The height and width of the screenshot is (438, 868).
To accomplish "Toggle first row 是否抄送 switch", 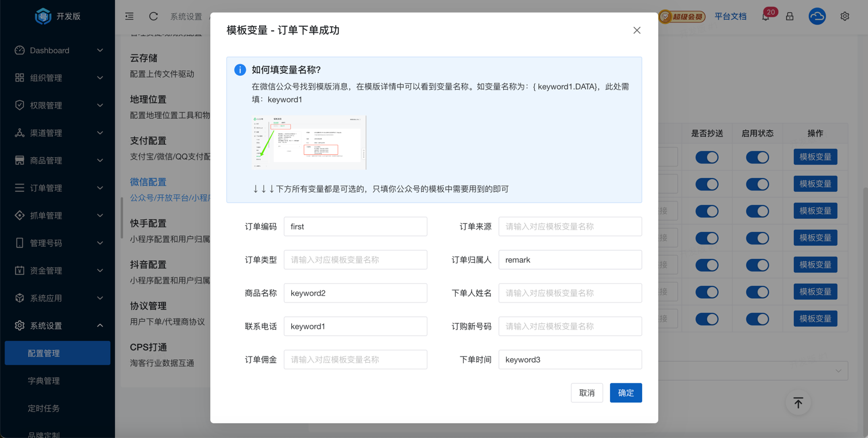I will point(707,157).
